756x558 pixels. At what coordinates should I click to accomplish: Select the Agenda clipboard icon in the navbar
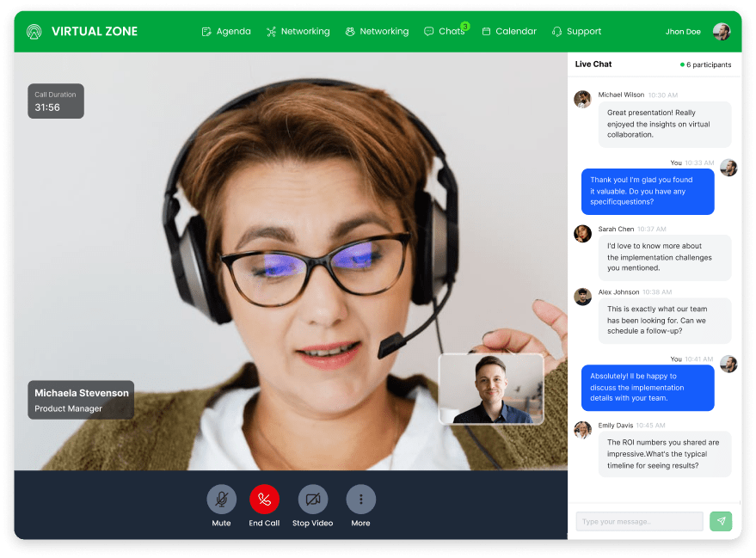click(206, 31)
